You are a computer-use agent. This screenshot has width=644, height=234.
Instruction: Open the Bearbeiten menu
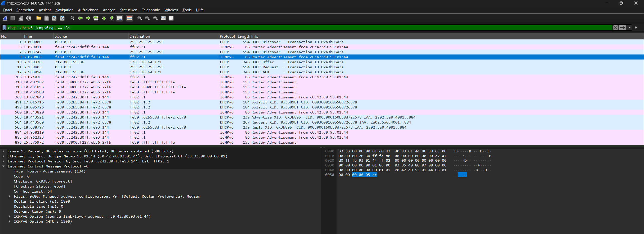25,10
